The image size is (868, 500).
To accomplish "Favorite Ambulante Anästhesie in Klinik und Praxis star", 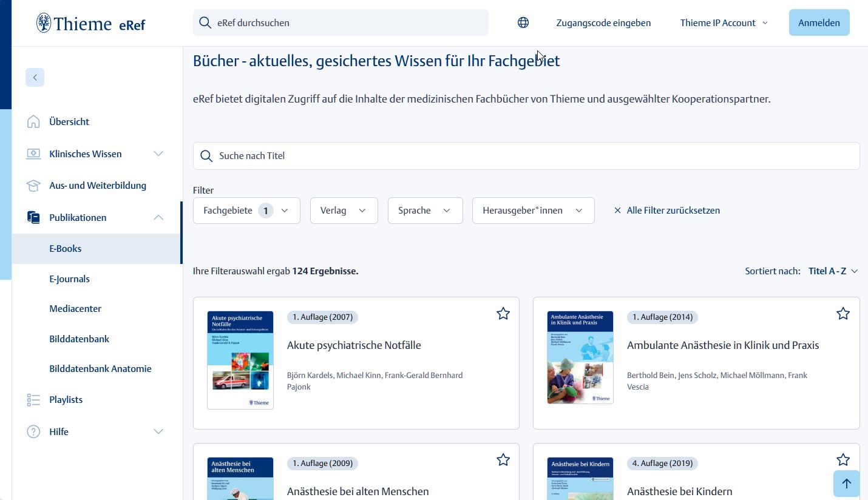I will pyautogui.click(x=843, y=314).
